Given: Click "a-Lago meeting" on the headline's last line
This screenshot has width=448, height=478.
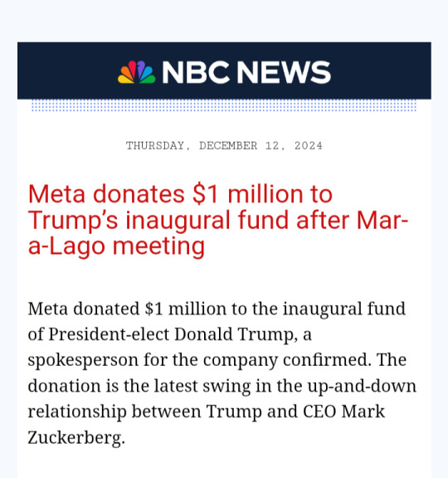Looking at the screenshot, I should point(116,246).
